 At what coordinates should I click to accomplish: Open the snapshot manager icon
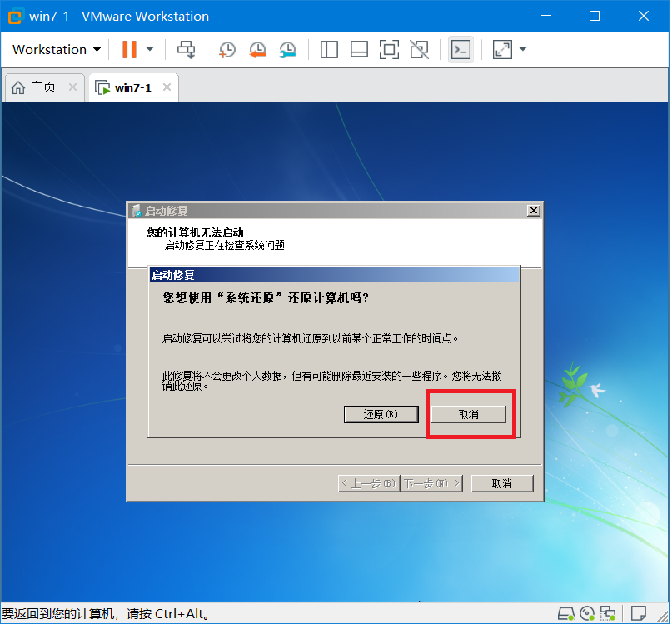click(287, 50)
